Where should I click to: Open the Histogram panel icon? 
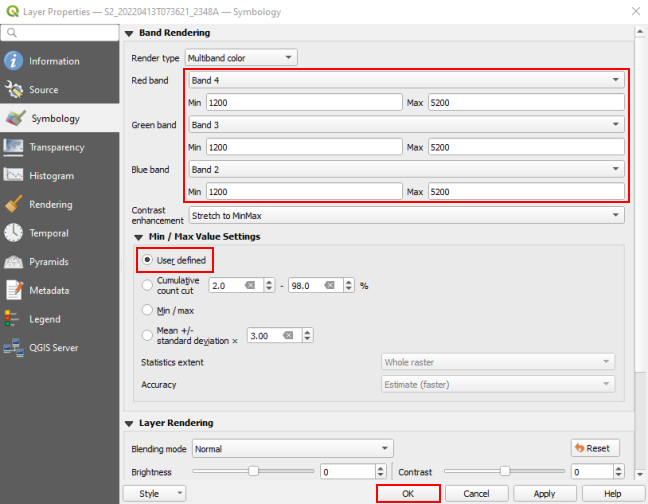pyautogui.click(x=14, y=176)
